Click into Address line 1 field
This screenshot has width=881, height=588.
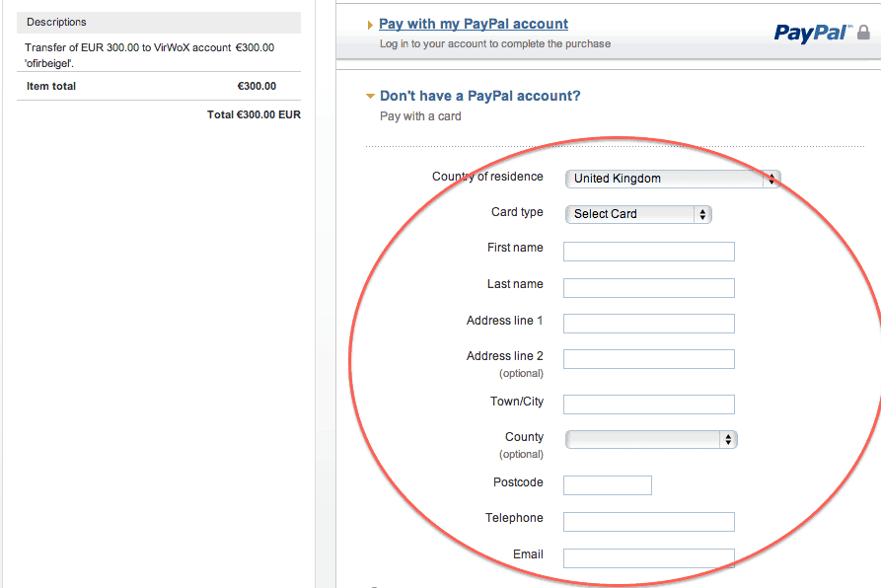tap(649, 324)
